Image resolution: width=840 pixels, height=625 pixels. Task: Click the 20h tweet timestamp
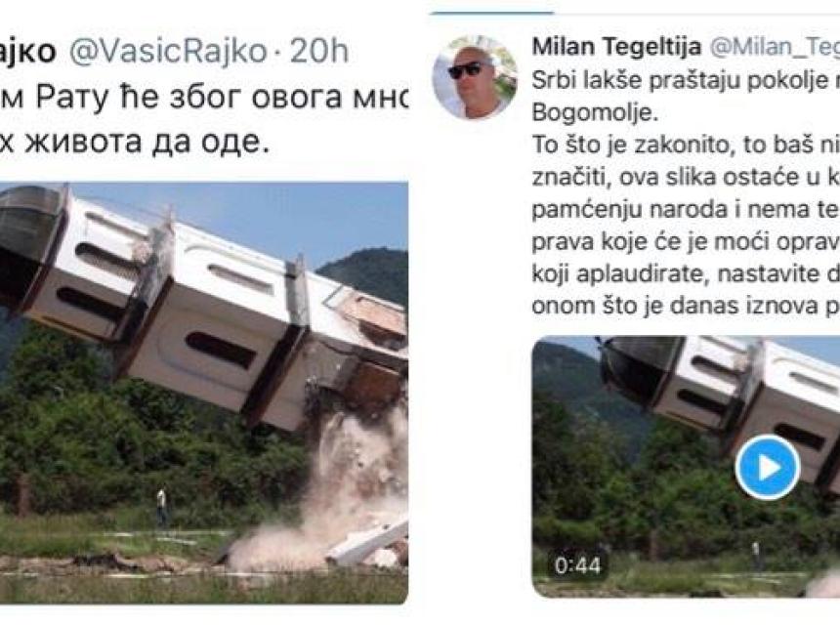click(x=319, y=52)
